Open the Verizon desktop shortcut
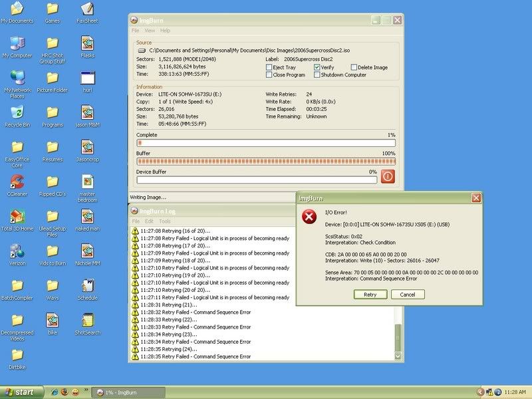This screenshot has height=399, width=532. point(17,251)
